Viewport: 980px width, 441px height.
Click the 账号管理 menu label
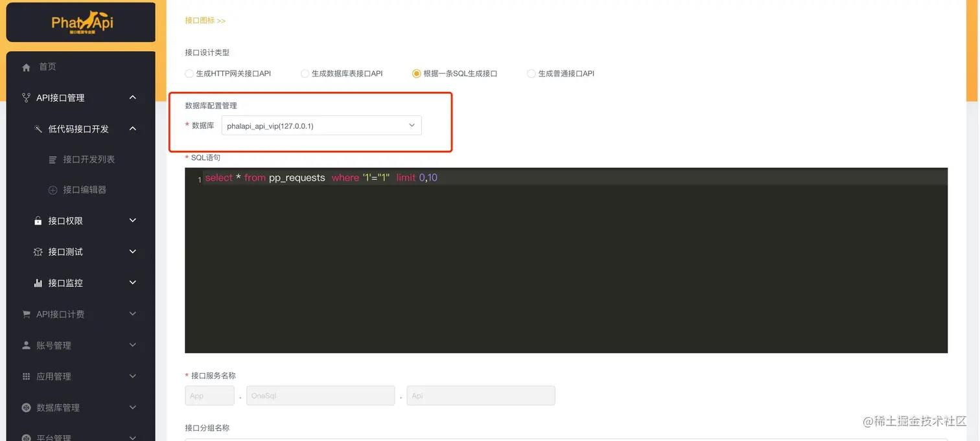[54, 345]
